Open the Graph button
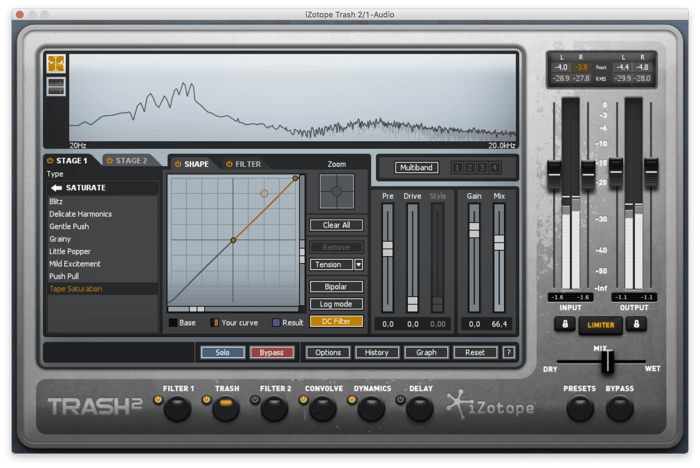Viewport: 700px width, 468px height. point(426,352)
